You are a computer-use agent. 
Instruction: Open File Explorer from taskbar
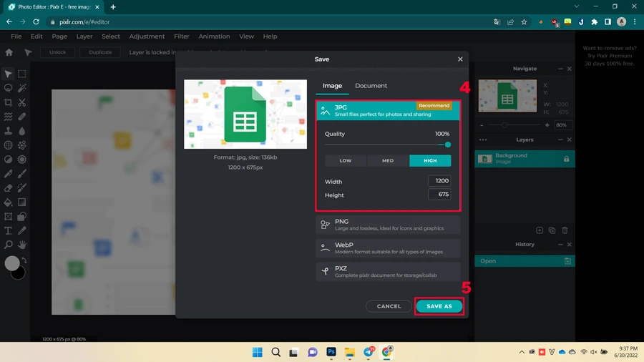click(349, 352)
